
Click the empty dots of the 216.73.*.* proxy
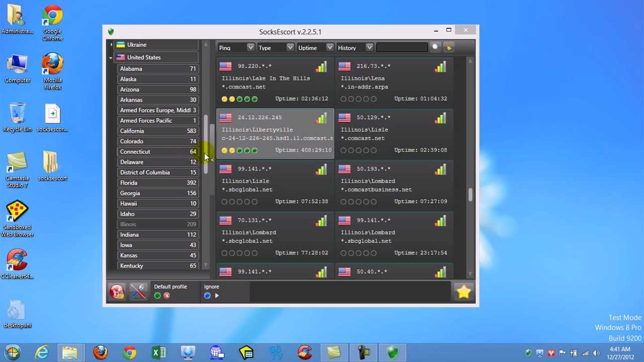[358, 99]
